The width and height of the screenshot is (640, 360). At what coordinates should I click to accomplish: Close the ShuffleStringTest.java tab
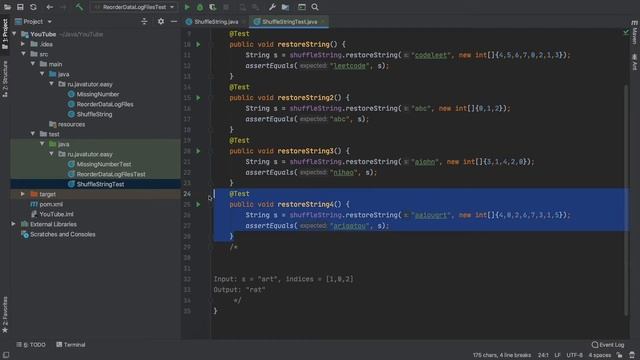click(x=323, y=22)
